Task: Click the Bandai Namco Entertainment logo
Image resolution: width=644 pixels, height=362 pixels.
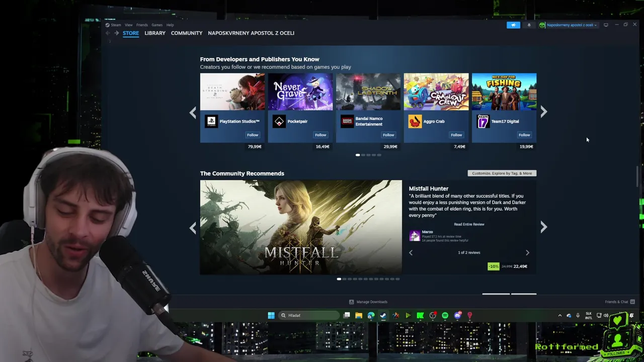Action: pos(347,121)
